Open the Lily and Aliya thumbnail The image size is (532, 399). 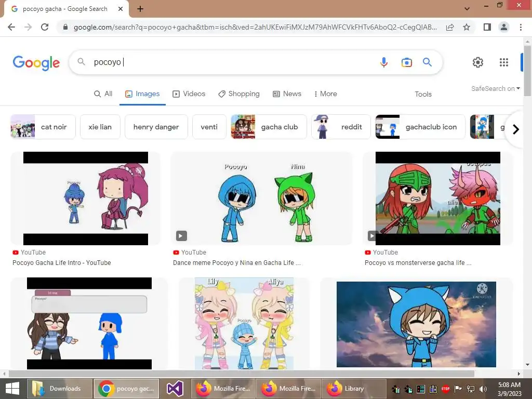point(244,323)
